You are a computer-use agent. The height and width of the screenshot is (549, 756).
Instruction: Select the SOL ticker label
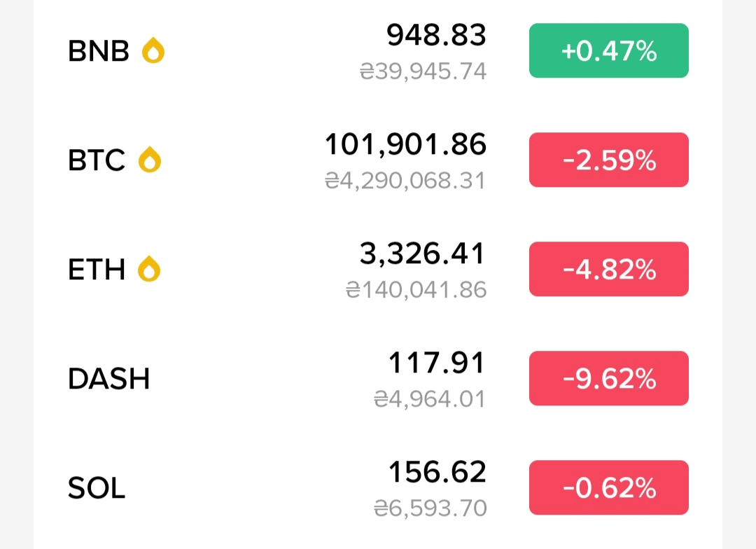97,488
